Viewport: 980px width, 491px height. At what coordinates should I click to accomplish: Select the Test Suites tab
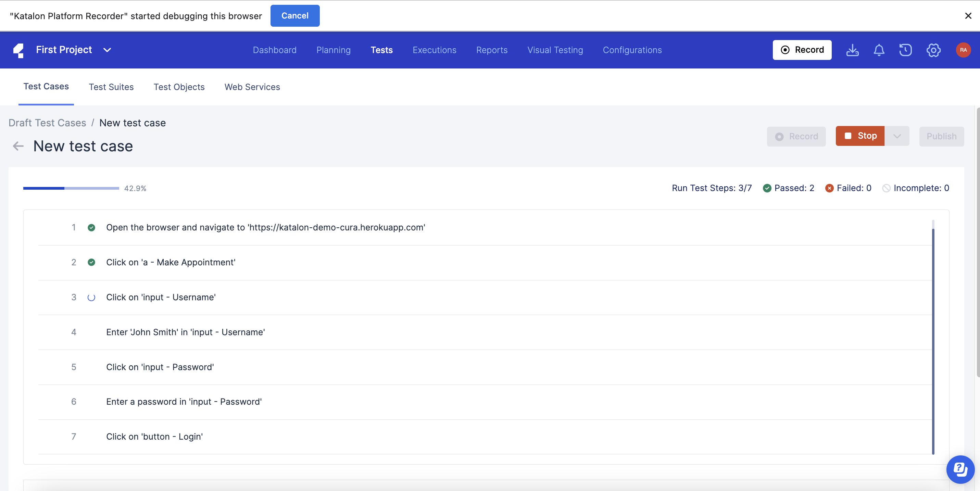pyautogui.click(x=112, y=87)
